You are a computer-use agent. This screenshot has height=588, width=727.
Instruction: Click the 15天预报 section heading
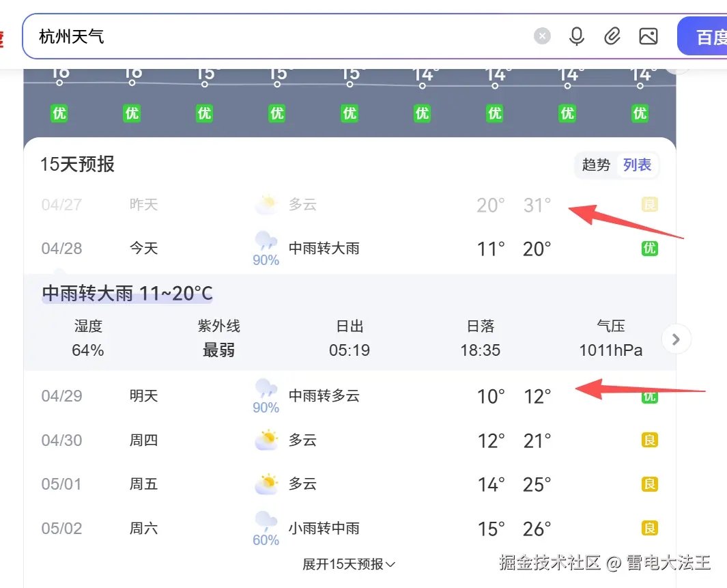(x=77, y=165)
